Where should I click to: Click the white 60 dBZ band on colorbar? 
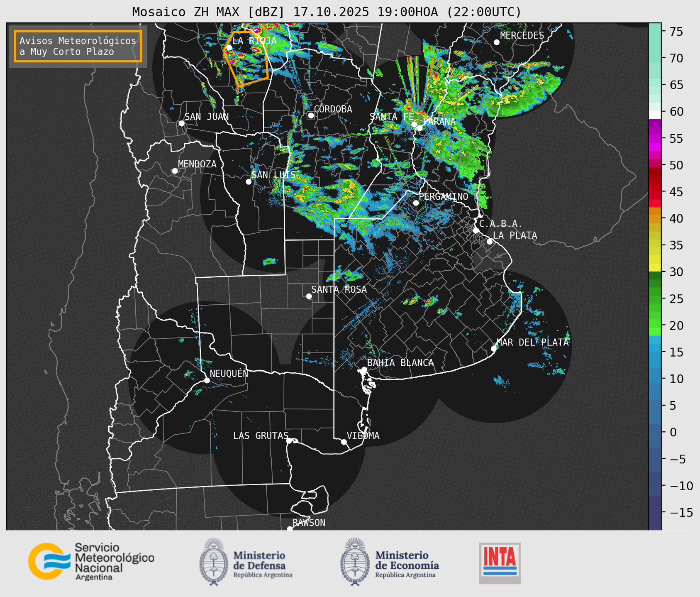tap(655, 115)
